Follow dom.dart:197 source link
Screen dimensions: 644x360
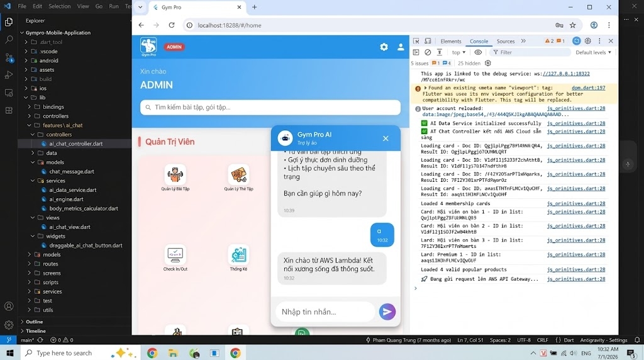point(588,87)
